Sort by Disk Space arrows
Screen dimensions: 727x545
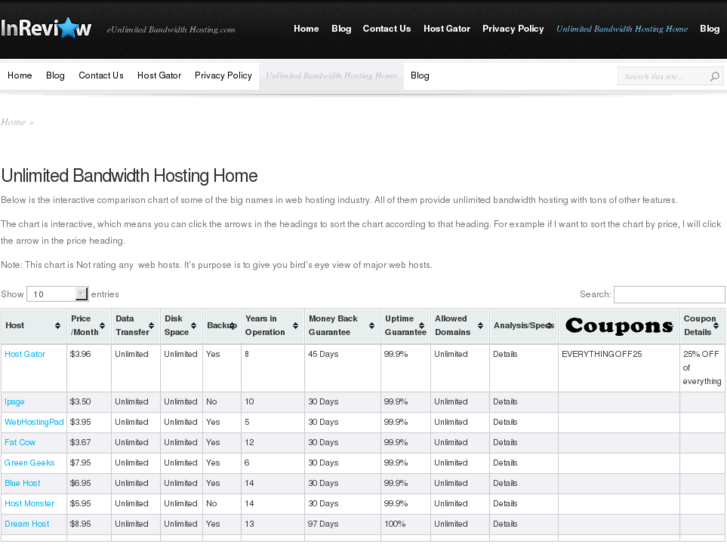pyautogui.click(x=194, y=326)
